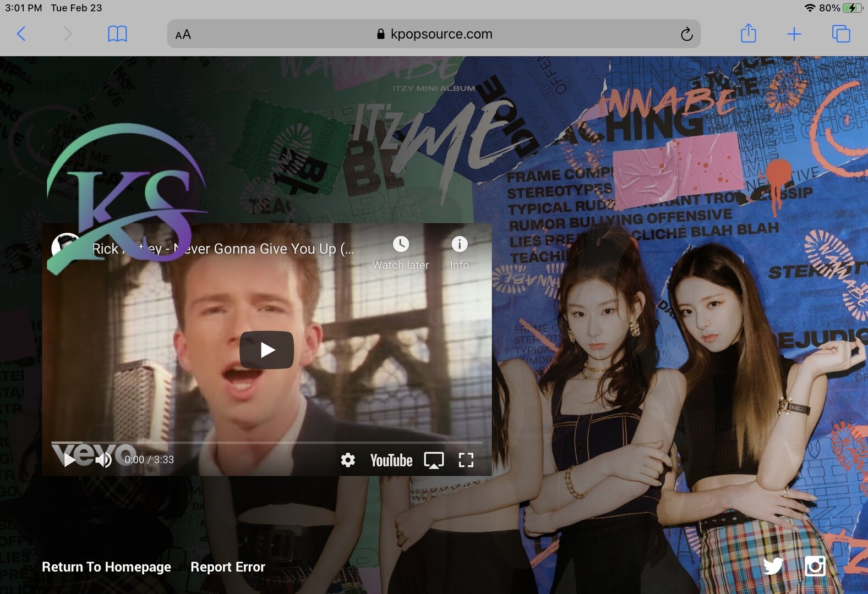Viewport: 868px width, 594px height.
Task: Open the Safari bookmarks book icon
Action: 117,34
